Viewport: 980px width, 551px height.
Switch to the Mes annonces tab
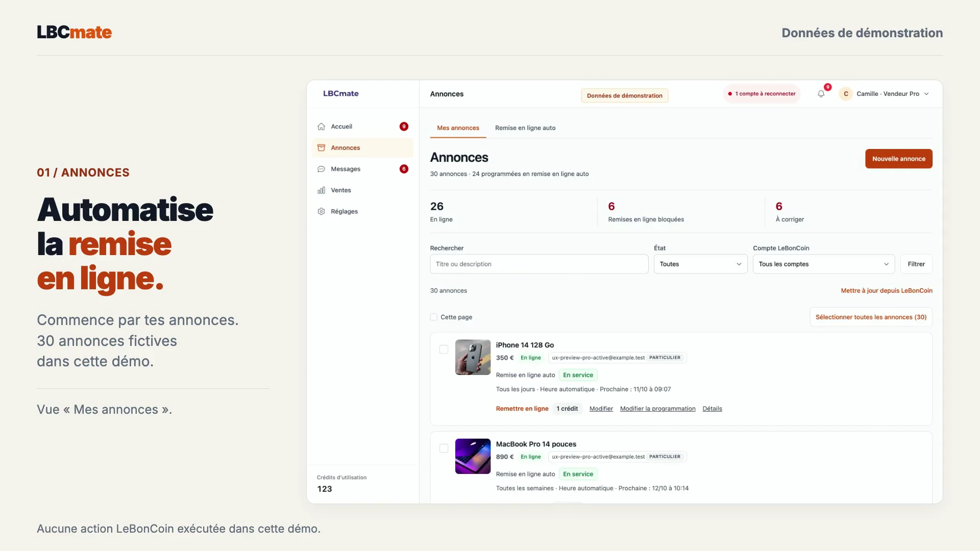tap(458, 128)
